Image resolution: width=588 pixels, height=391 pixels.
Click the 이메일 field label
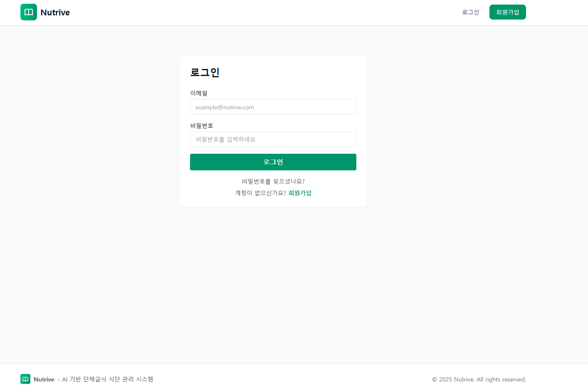[199, 93]
